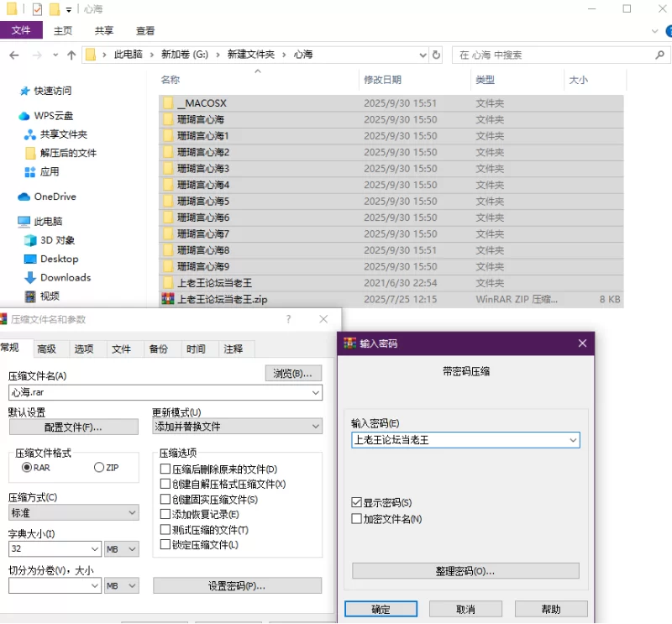Select the ZIP archive format radio button
The image size is (672, 624).
point(99,467)
